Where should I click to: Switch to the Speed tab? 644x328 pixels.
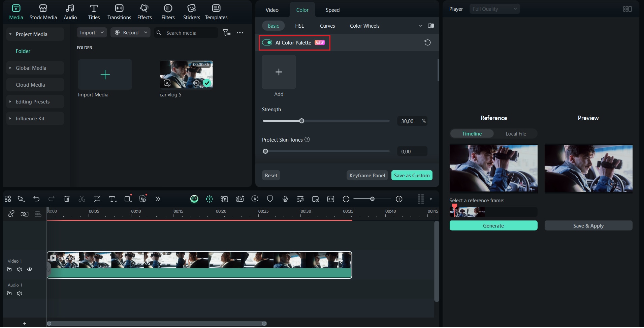coord(332,10)
